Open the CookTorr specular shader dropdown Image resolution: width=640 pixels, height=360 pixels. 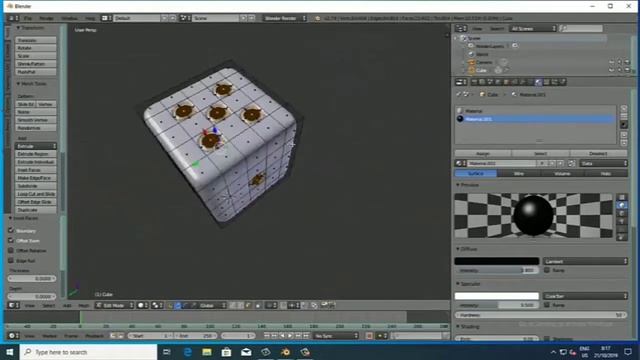coord(585,296)
